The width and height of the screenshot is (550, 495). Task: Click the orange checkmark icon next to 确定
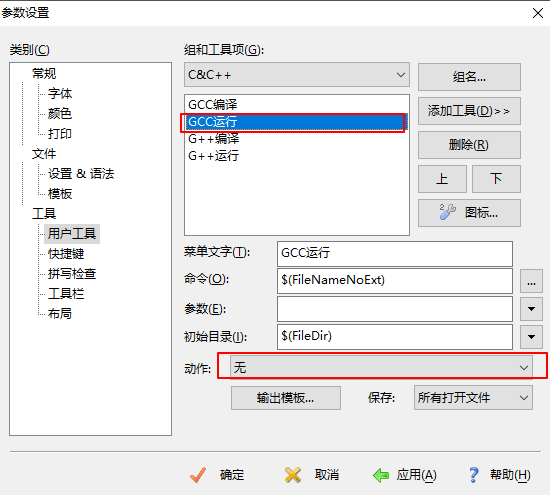(198, 475)
